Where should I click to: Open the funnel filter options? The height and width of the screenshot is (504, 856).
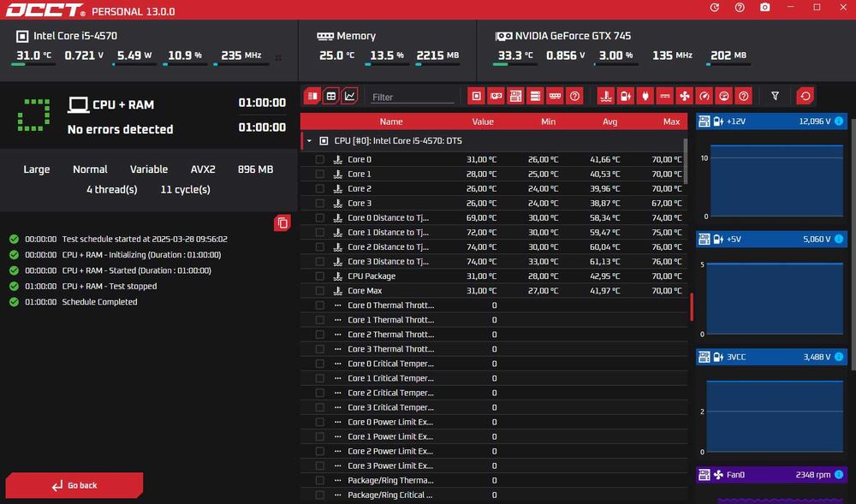coord(775,96)
